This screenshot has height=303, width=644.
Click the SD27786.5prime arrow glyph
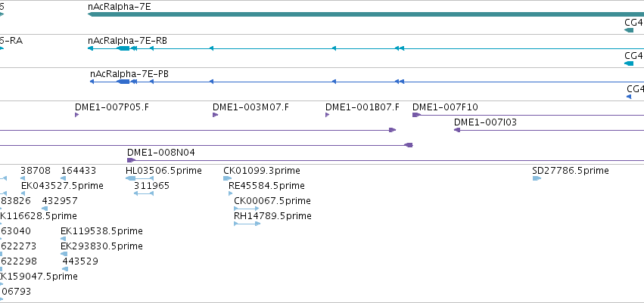pyautogui.click(x=537, y=178)
